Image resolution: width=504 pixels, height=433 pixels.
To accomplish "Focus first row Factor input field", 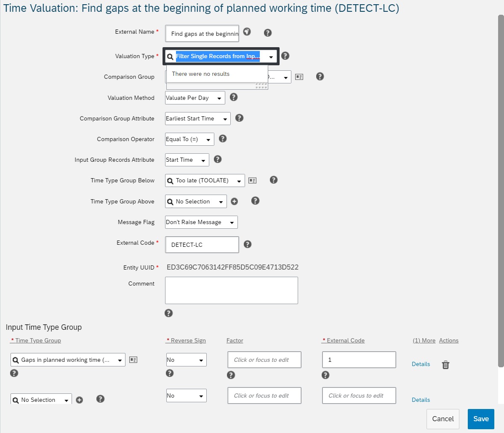I will coord(264,360).
